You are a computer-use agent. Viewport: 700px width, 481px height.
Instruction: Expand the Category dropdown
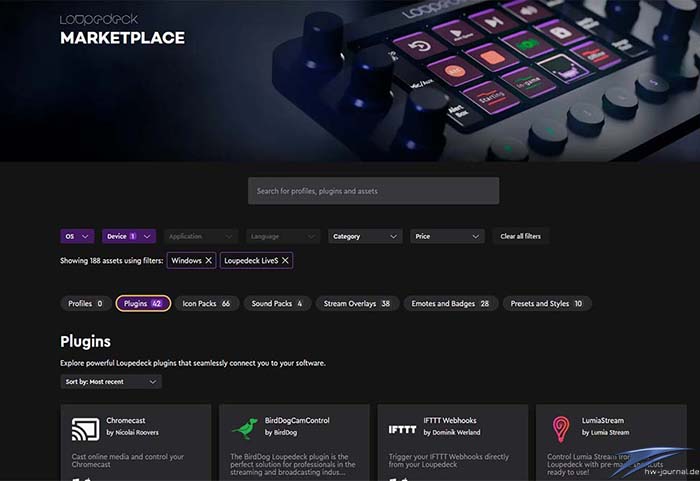[365, 236]
